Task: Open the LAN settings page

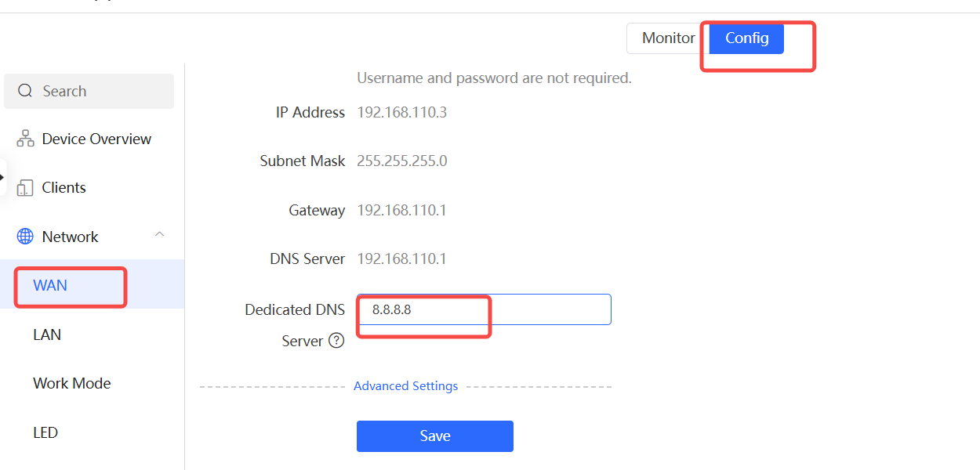Action: [47, 334]
